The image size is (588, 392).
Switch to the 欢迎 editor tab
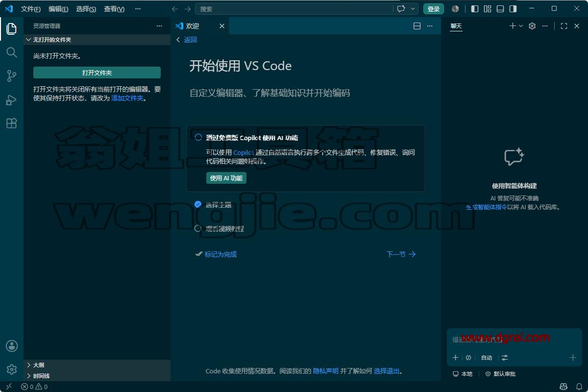coord(200,26)
